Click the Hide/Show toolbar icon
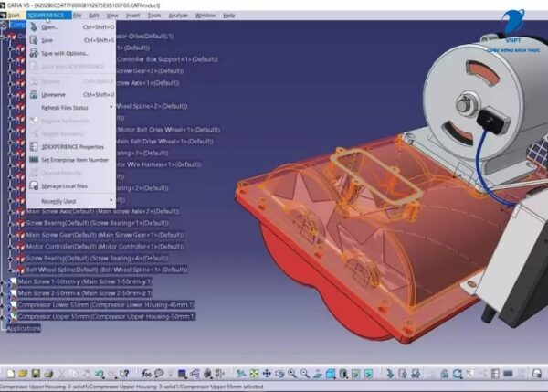The height and width of the screenshot is (392, 548). (356, 374)
